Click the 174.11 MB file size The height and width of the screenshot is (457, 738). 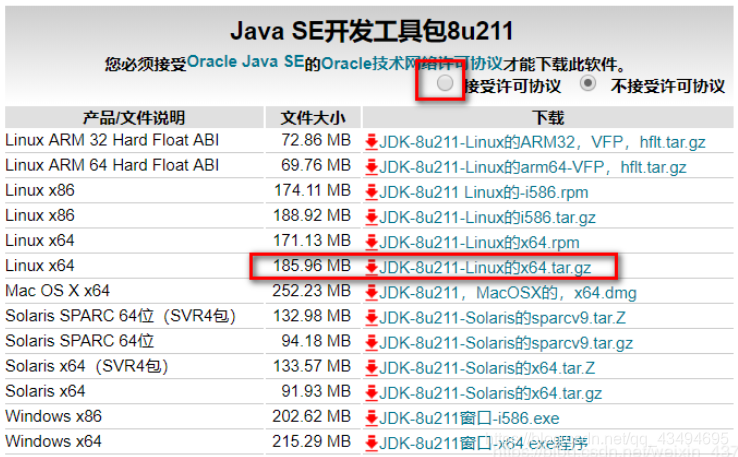coord(313,190)
